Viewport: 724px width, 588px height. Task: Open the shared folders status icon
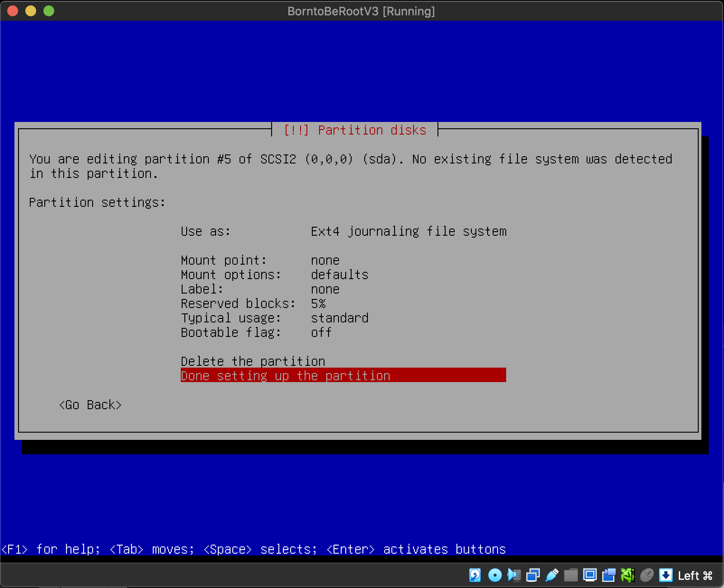coord(571,575)
